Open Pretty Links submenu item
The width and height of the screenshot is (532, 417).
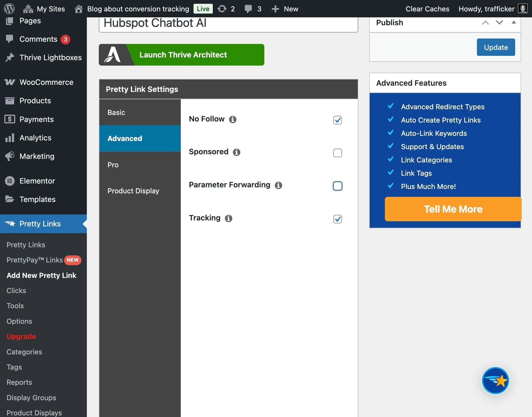click(x=26, y=245)
